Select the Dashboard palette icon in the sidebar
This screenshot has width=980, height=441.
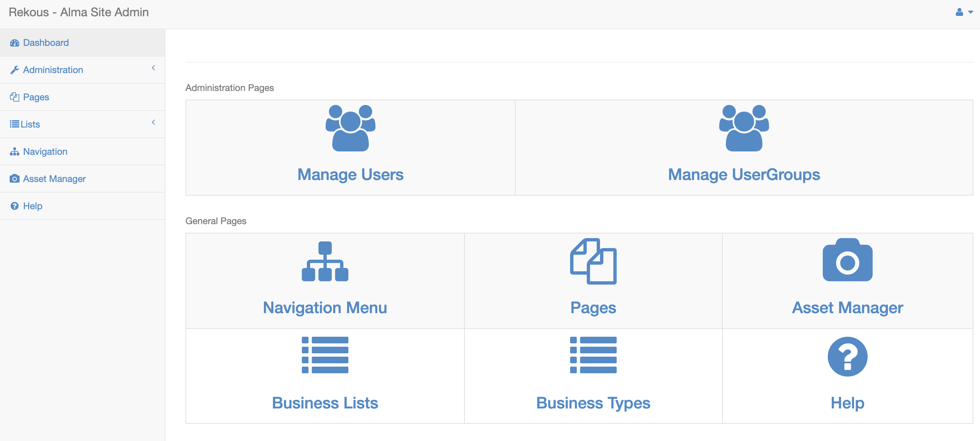(x=14, y=43)
